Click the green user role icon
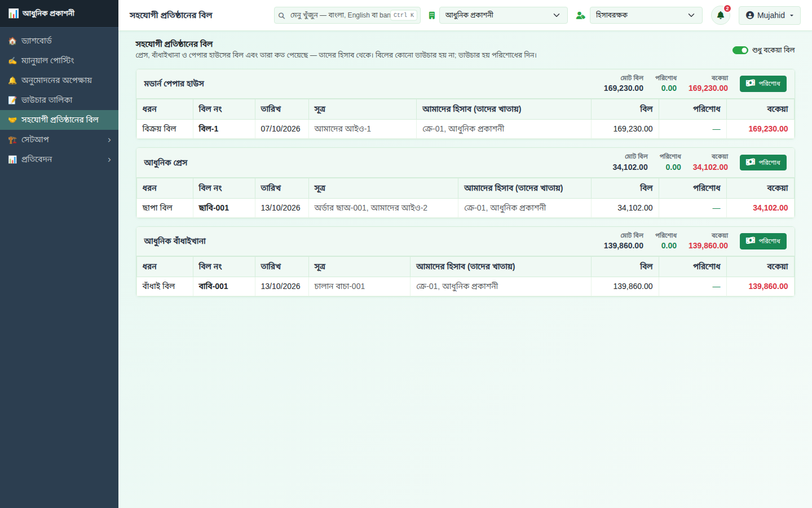 (580, 16)
